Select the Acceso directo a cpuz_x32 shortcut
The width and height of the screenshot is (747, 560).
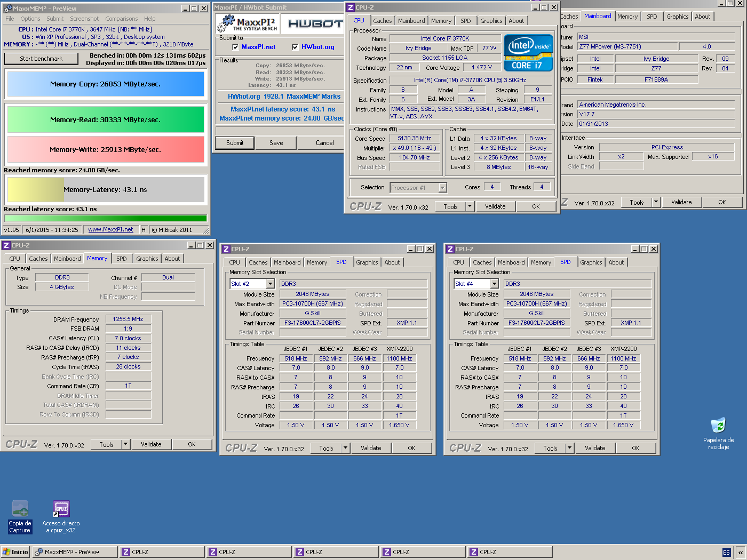point(61,517)
